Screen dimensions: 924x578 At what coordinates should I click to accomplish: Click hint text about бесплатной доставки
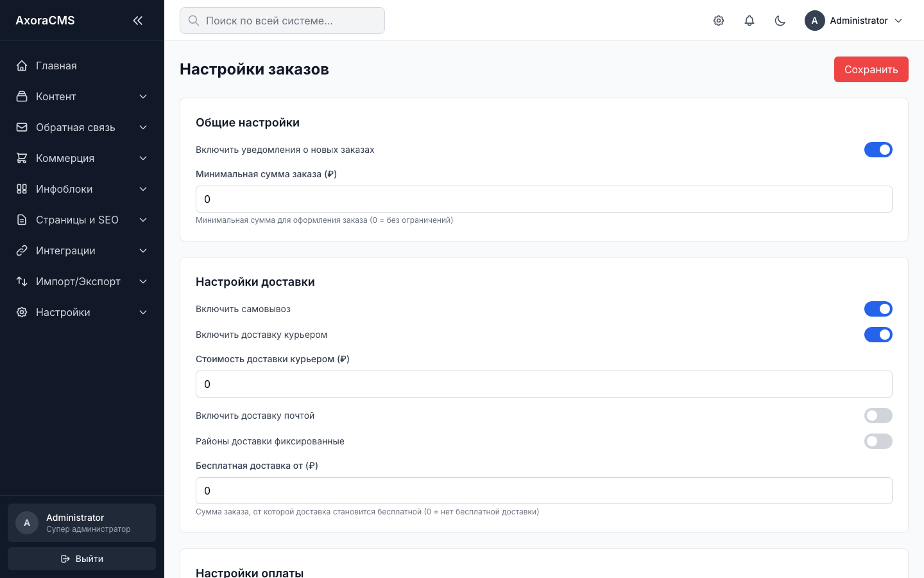click(x=367, y=512)
